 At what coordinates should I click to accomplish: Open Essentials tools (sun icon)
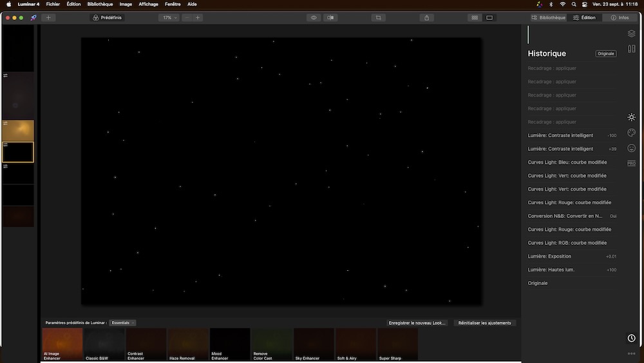point(631,117)
